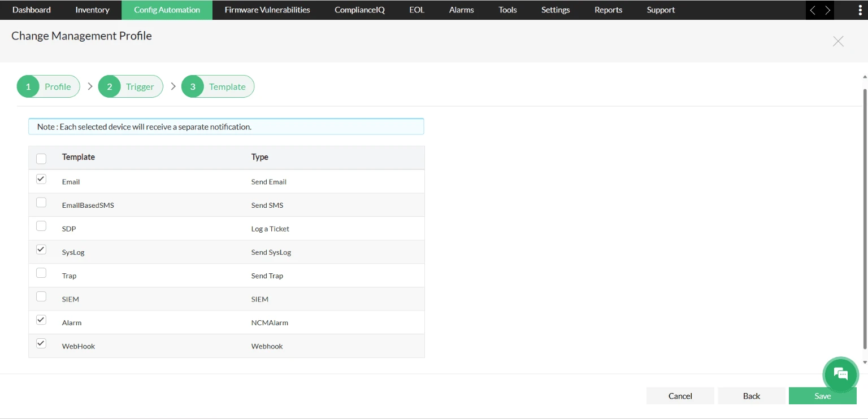
Task: Open the Tools menu tab
Action: [508, 10]
